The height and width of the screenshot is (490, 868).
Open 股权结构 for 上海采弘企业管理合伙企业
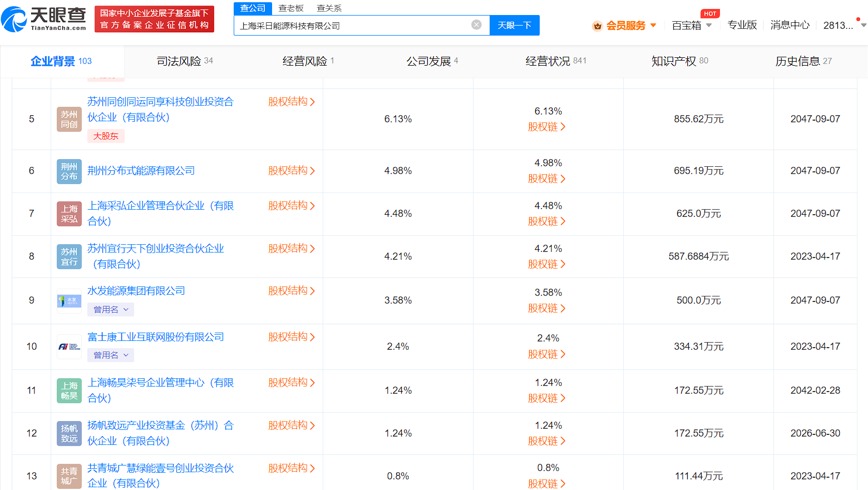click(x=292, y=206)
